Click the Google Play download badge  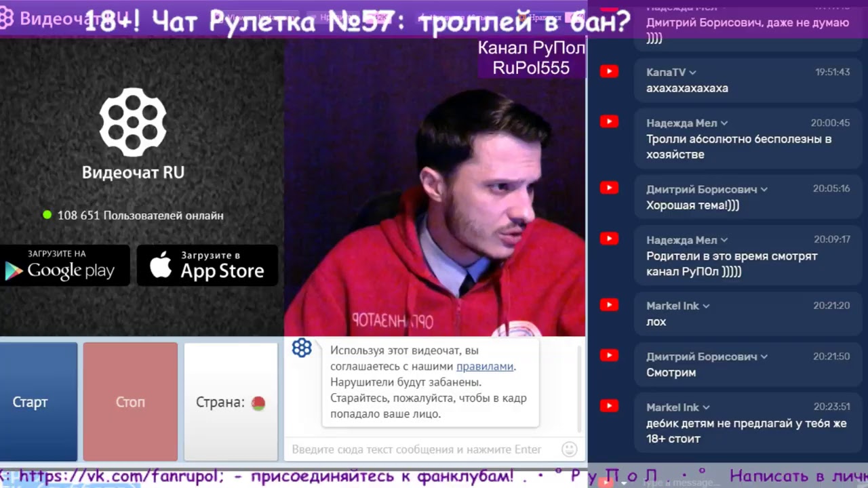point(64,265)
